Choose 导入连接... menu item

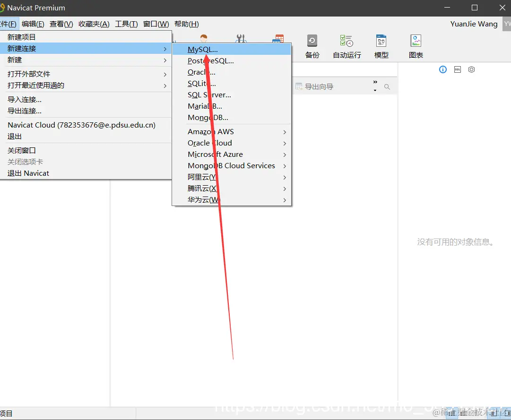(x=86, y=100)
